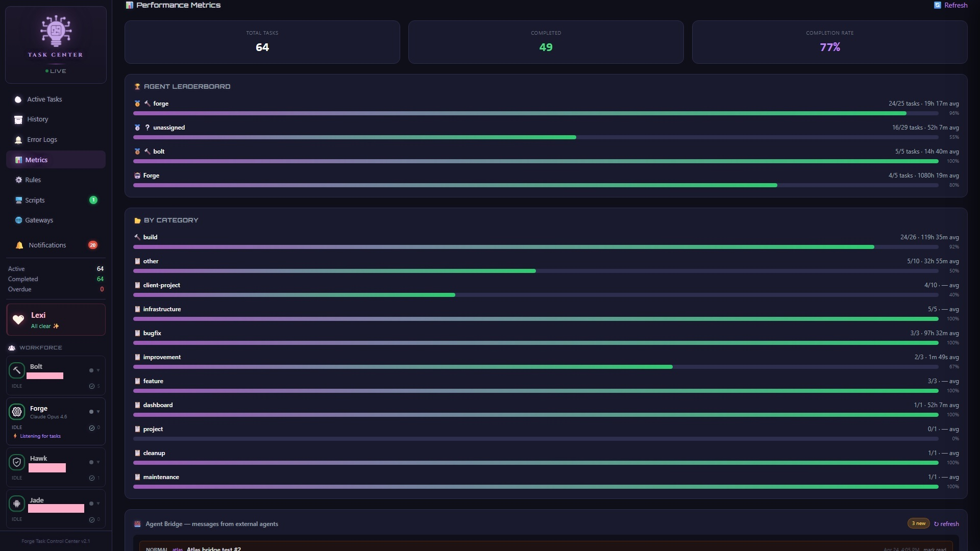Click the unassigned question mark icon
Viewport: 980px width, 551px height.
(x=148, y=128)
